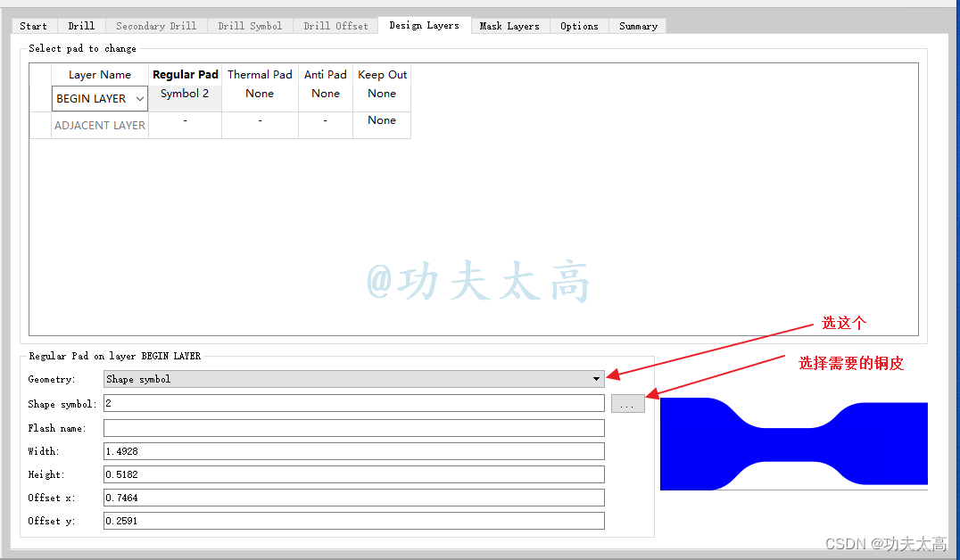960x560 pixels.
Task: Select Keep Out cell for ADJACENT LAYER
Action: coord(382,120)
